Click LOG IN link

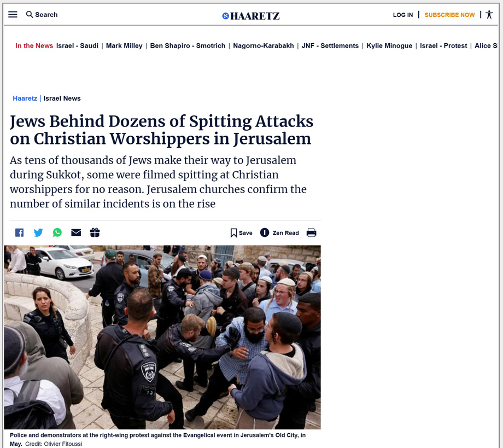tap(403, 15)
